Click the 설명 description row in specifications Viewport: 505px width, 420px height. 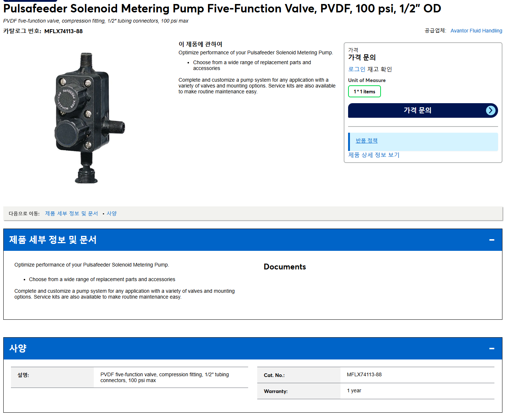pyautogui.click(x=130, y=377)
